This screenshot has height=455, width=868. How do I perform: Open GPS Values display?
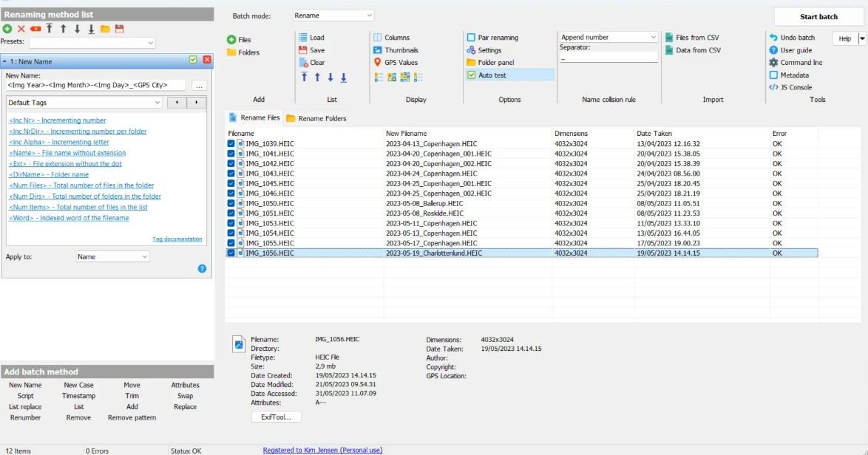pyautogui.click(x=396, y=63)
